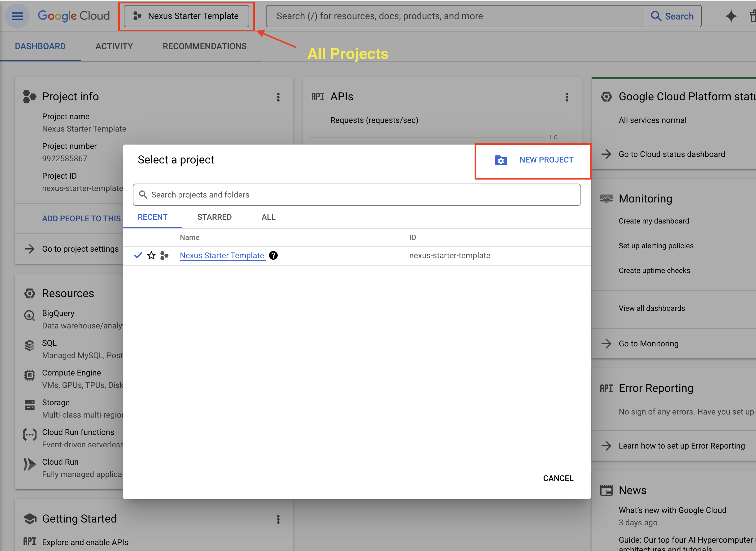
Task: Click the Google Cloud logo
Action: [x=74, y=16]
